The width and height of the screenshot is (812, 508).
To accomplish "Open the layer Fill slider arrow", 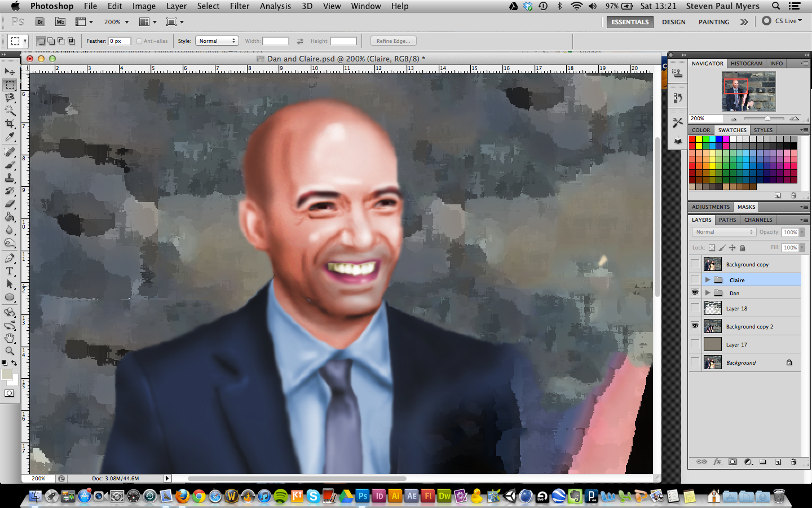I will [x=802, y=247].
